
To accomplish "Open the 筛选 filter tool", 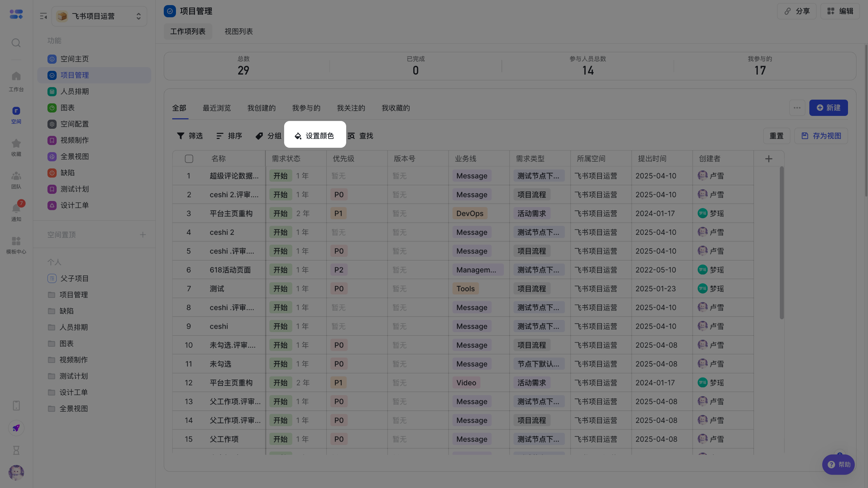I will point(190,136).
